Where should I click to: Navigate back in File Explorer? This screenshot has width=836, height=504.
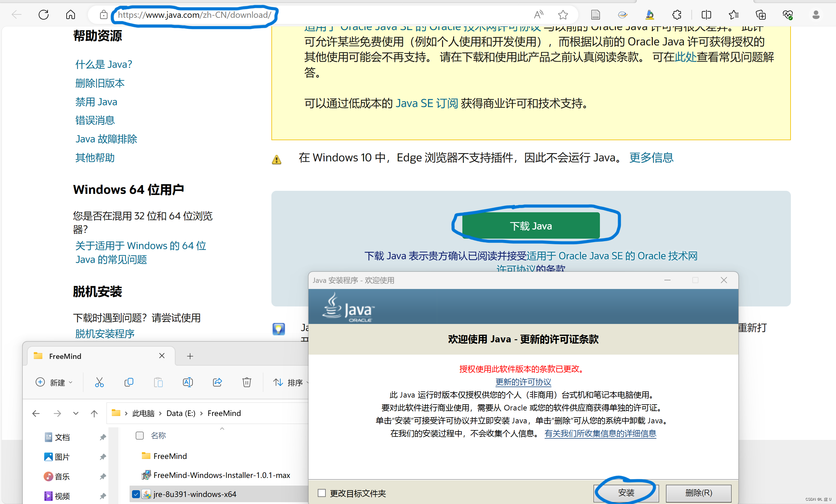point(36,413)
